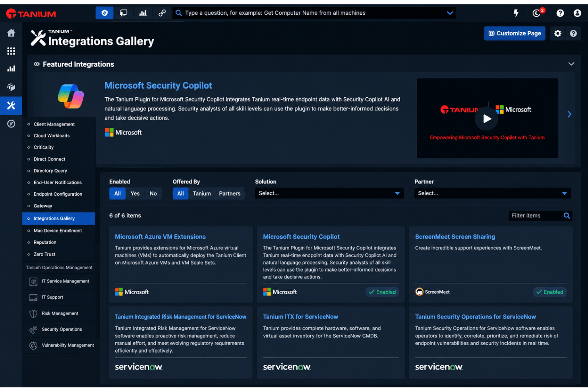Open the monitor chat icon in the top toolbar
The height and width of the screenshot is (392, 588).
124,13
